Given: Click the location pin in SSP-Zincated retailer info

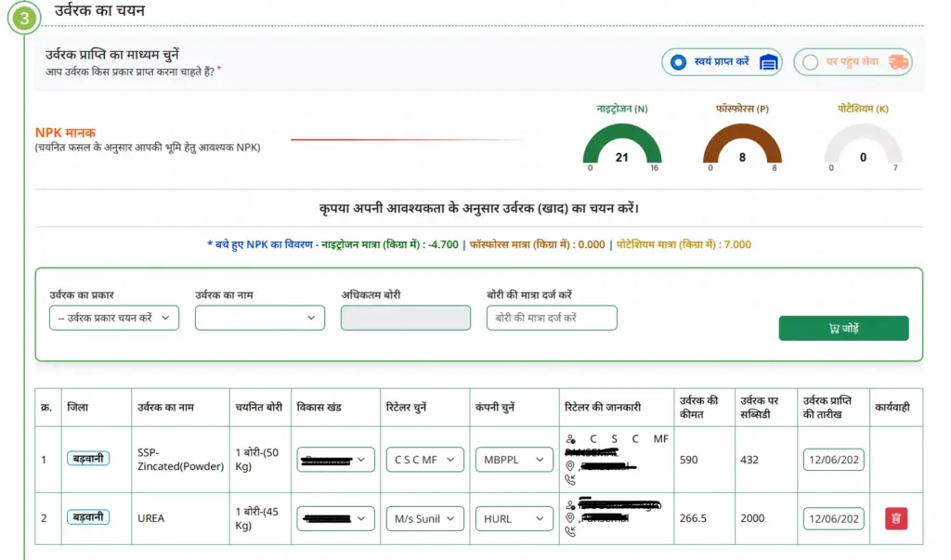Looking at the screenshot, I should 569,466.
